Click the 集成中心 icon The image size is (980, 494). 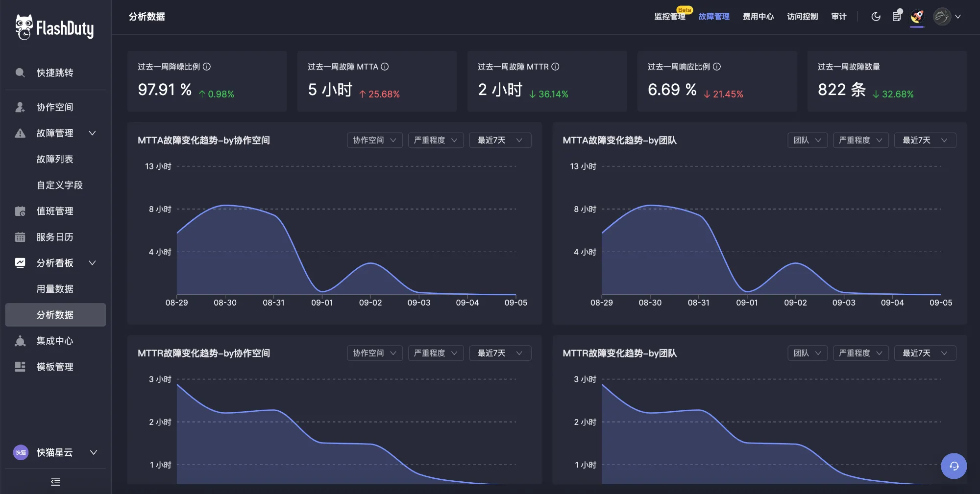20,341
